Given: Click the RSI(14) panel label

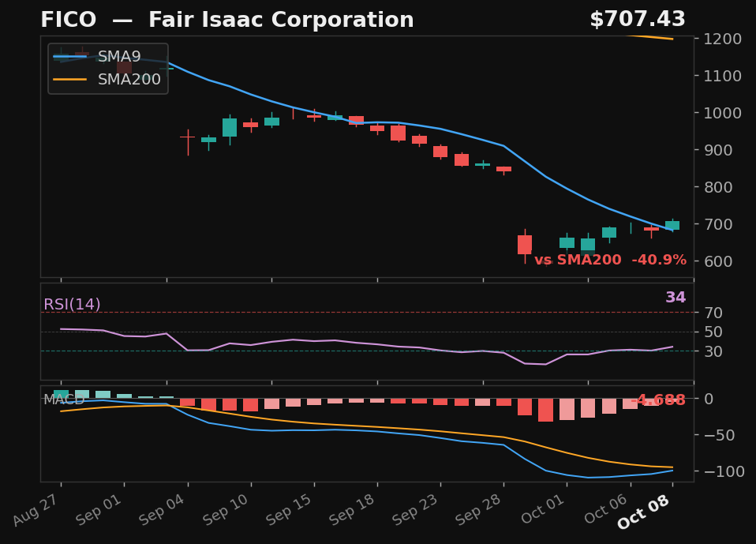Looking at the screenshot, I should [72, 304].
